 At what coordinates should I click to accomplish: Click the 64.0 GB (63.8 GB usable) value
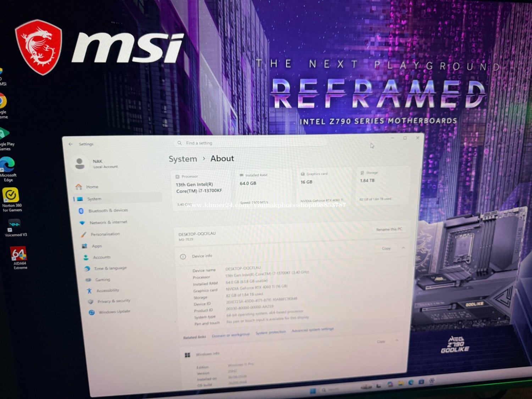tap(246, 282)
